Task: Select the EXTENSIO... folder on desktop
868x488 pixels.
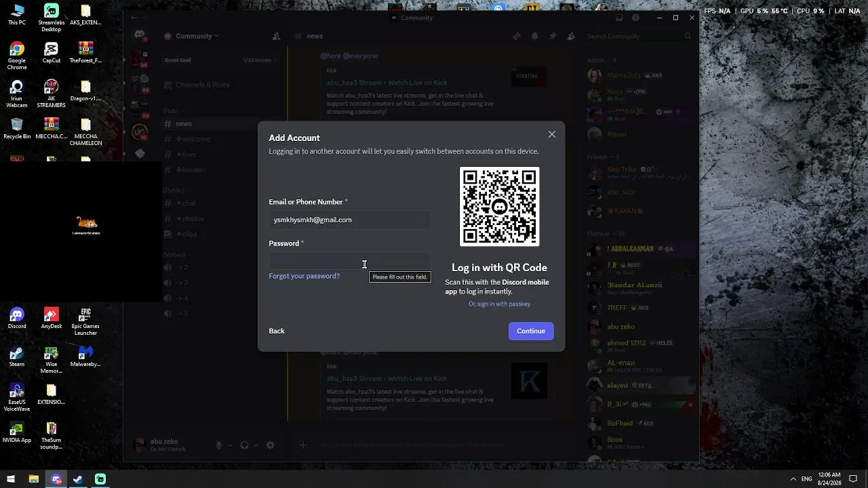Action: [52, 394]
